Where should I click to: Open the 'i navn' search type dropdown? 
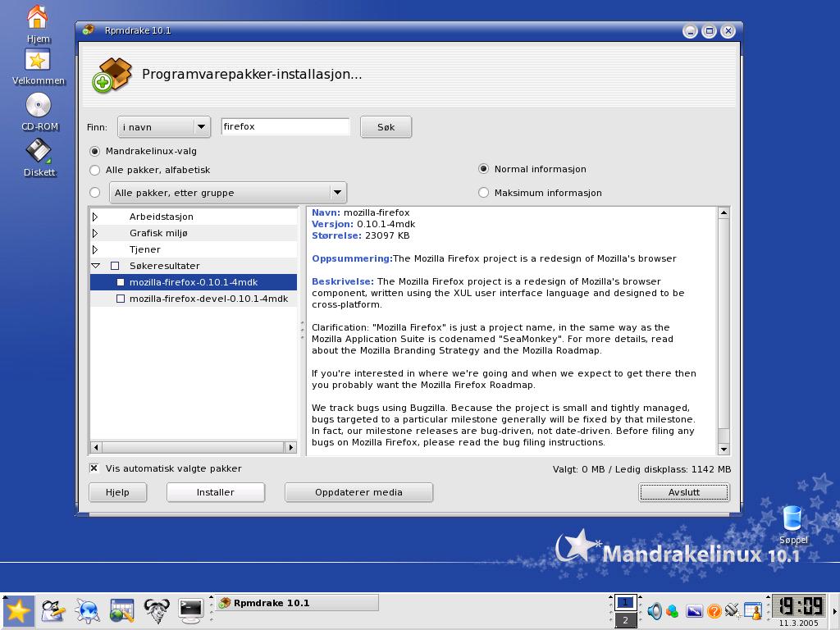[164, 127]
